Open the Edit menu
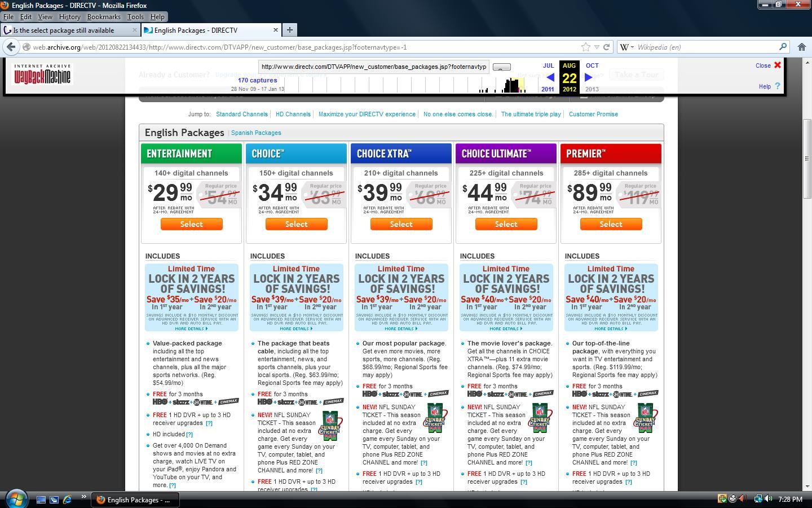The image size is (812, 508). (26, 17)
